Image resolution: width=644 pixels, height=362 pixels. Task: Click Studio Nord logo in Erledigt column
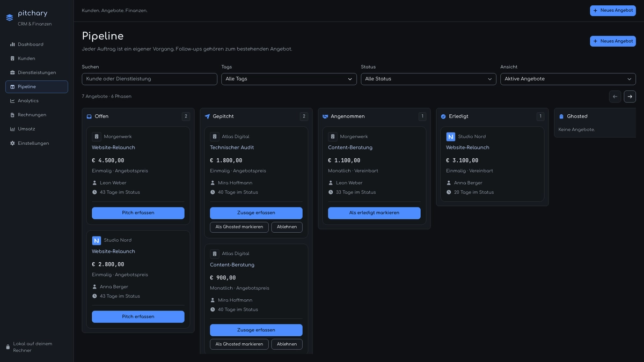[x=451, y=137]
